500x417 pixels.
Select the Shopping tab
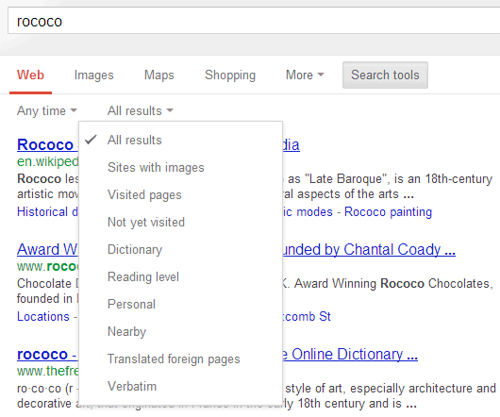tap(230, 75)
